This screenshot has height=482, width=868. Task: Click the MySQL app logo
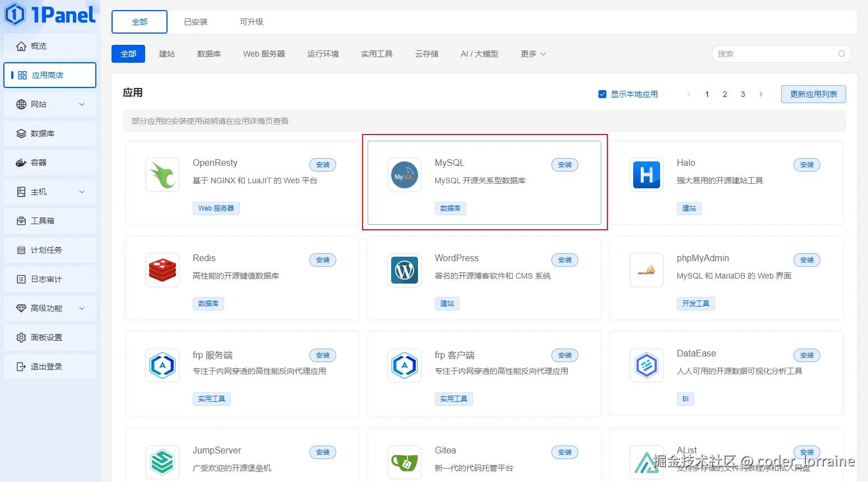point(405,175)
